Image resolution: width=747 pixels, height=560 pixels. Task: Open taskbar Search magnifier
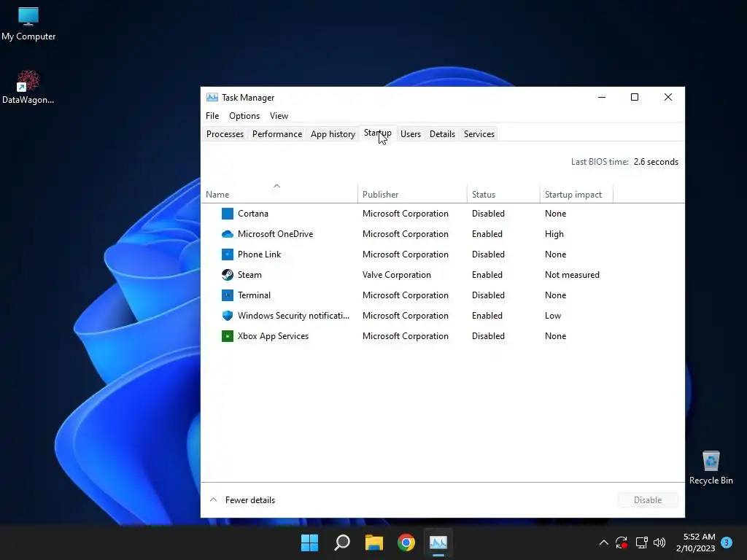tap(342, 542)
